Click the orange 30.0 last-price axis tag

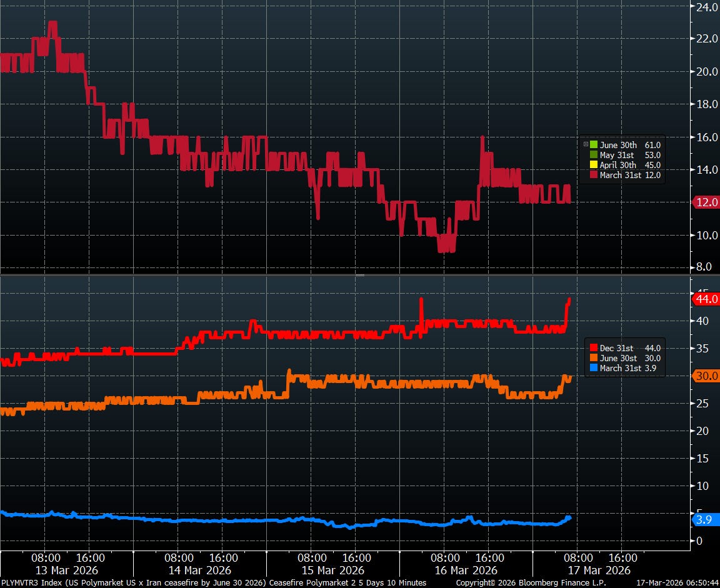pos(706,376)
